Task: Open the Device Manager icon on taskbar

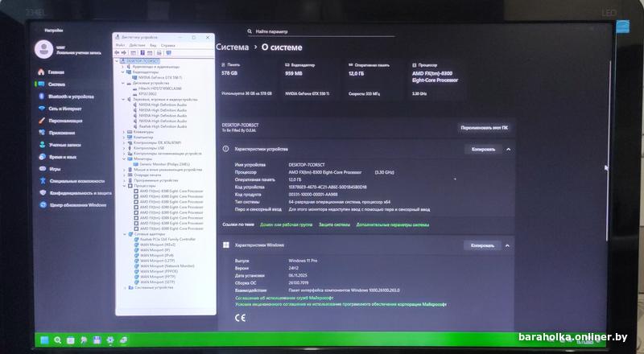Action: click(x=123, y=340)
